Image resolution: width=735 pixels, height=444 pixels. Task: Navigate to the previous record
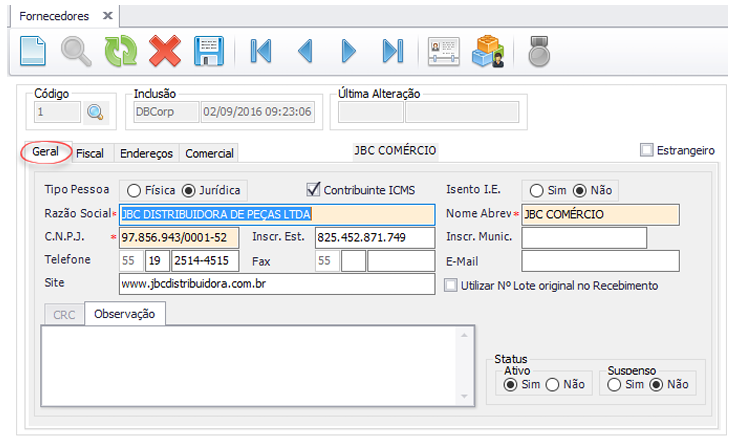(305, 50)
